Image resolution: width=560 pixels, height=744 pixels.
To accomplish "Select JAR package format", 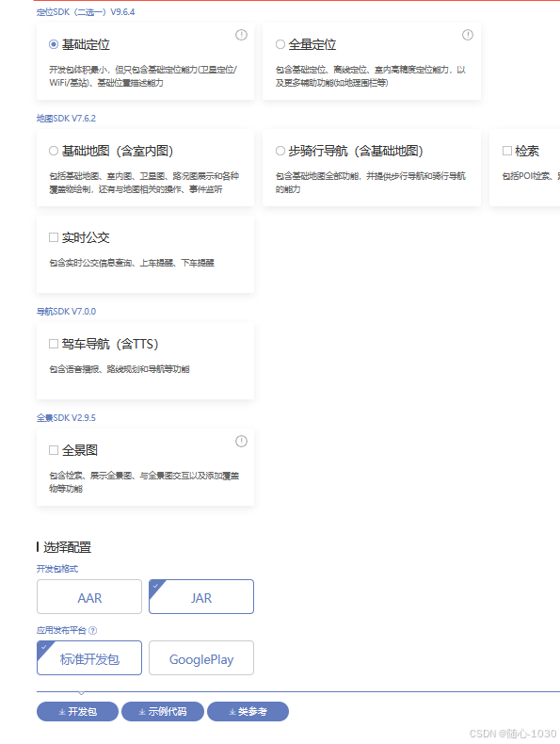I will coord(201,596).
